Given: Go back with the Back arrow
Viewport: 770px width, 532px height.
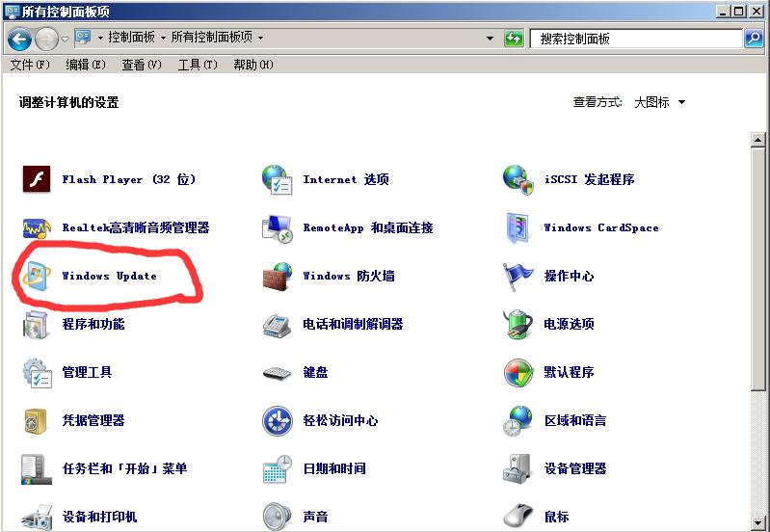Looking at the screenshot, I should click(x=19, y=39).
